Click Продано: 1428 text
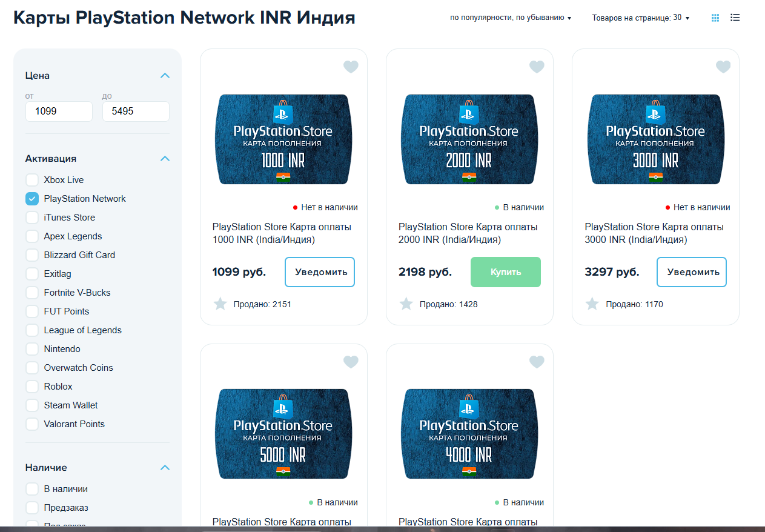Viewport: 765px width, 532px height. [x=448, y=304]
